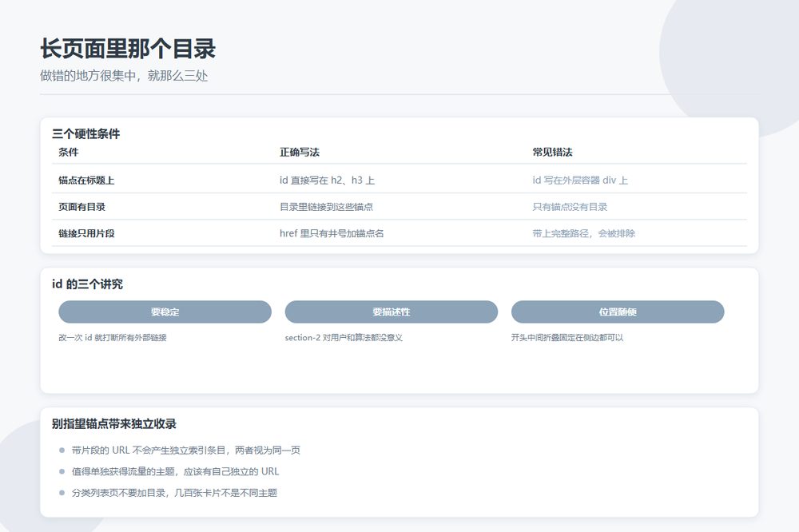
Task: Click cell id 直接写在 h2、h3 上
Action: pos(327,180)
